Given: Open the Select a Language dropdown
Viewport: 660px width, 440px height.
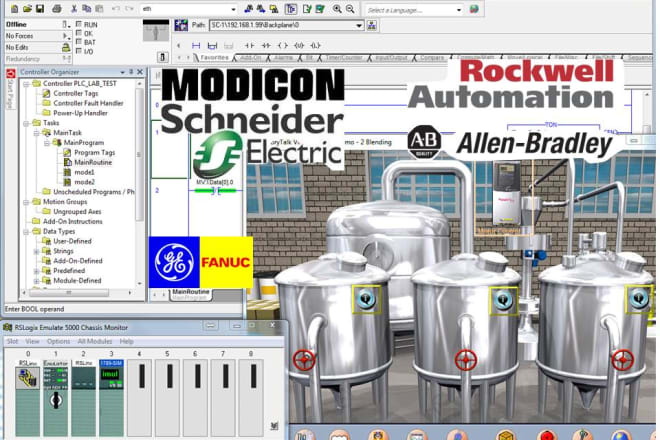Looking at the screenshot, I should coord(459,9).
